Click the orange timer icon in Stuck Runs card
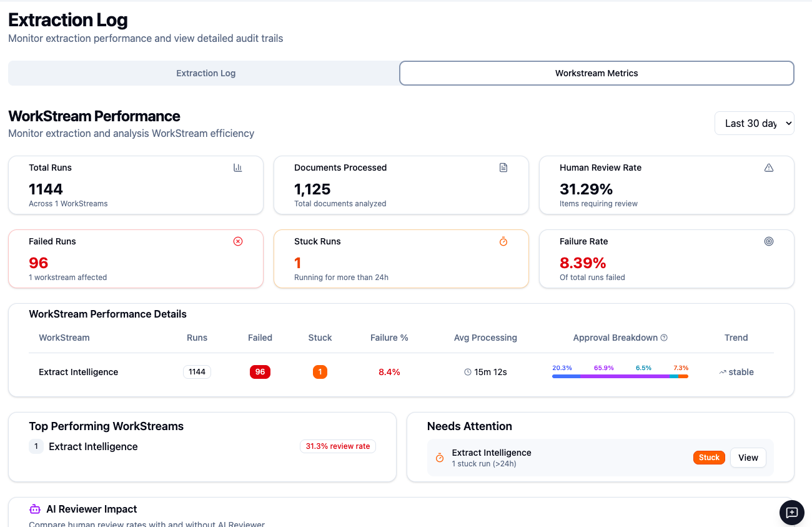The width and height of the screenshot is (812, 527). (x=503, y=241)
